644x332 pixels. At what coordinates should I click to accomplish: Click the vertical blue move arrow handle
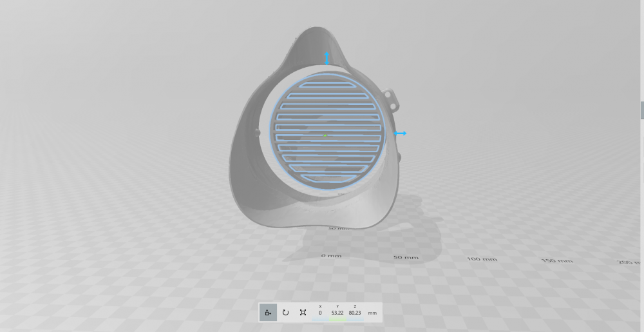click(x=327, y=59)
